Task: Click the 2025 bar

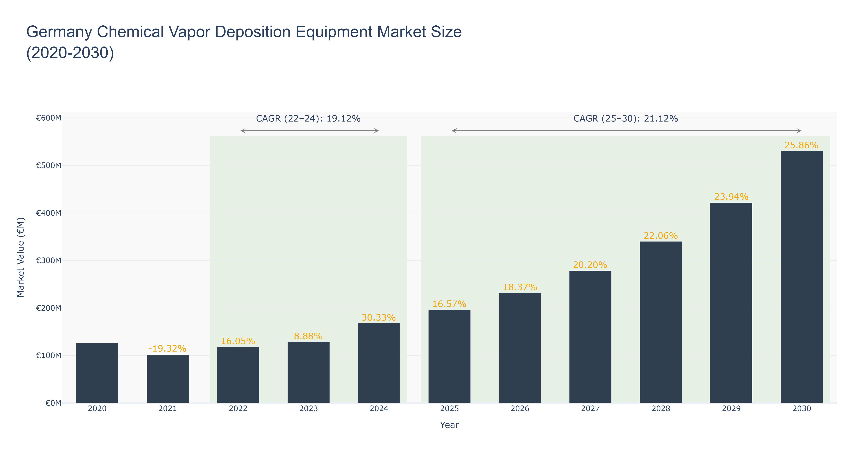Action: [x=449, y=356]
